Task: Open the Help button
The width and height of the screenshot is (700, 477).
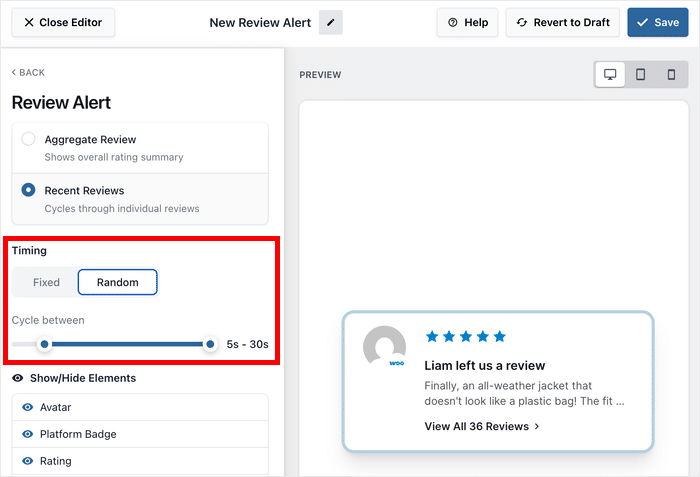Action: pos(467,23)
